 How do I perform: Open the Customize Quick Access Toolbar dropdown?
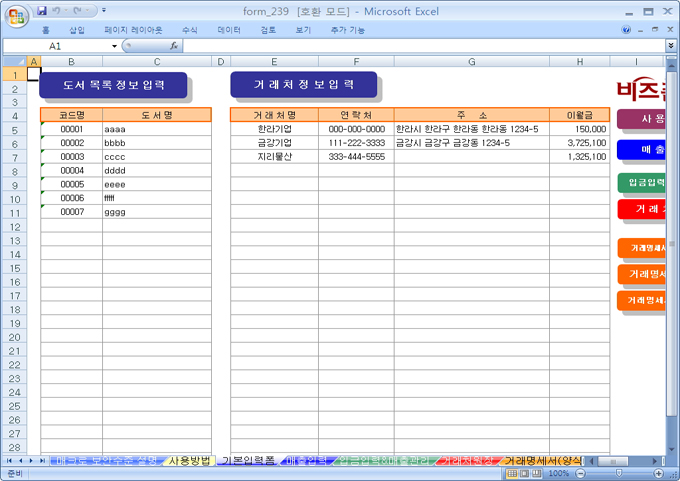(105, 11)
